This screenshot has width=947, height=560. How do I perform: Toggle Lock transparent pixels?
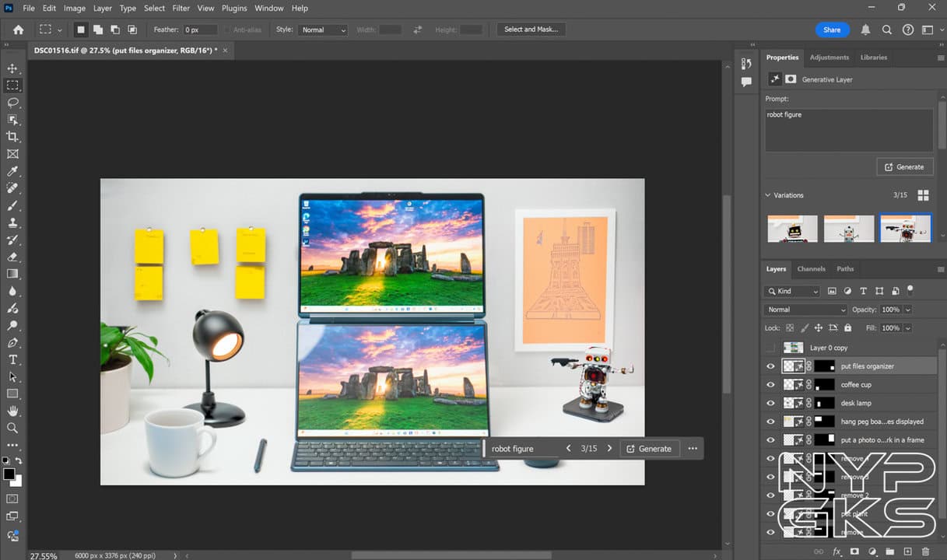tap(790, 328)
